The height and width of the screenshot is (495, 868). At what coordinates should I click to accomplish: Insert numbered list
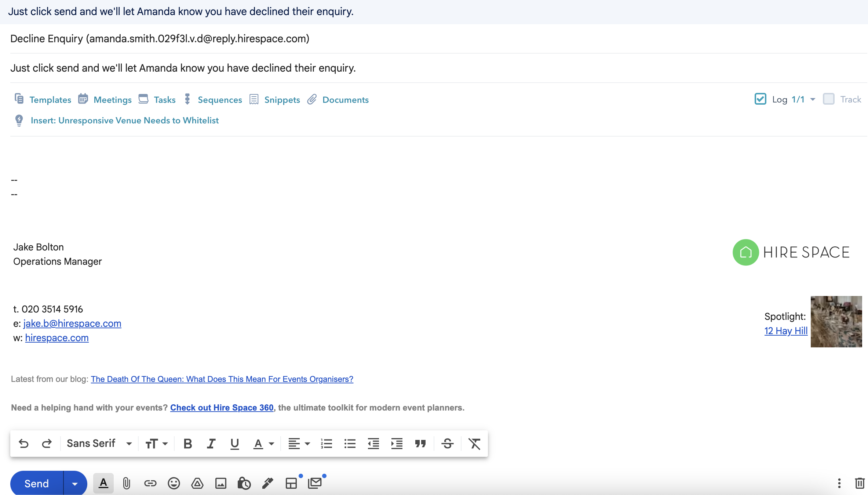click(x=327, y=444)
